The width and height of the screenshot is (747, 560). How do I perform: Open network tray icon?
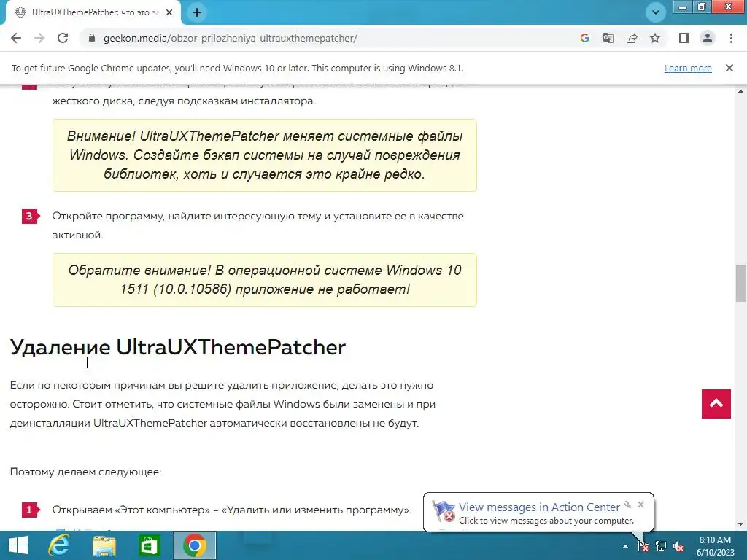(x=661, y=546)
